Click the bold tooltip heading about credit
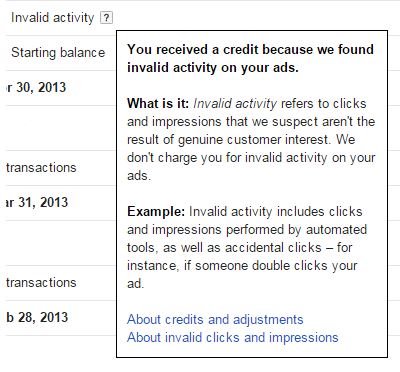400x372 pixels. click(250, 58)
